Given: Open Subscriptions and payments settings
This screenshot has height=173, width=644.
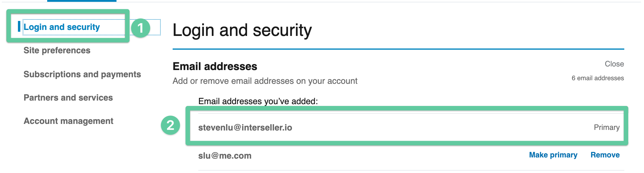Looking at the screenshot, I should [x=82, y=74].
